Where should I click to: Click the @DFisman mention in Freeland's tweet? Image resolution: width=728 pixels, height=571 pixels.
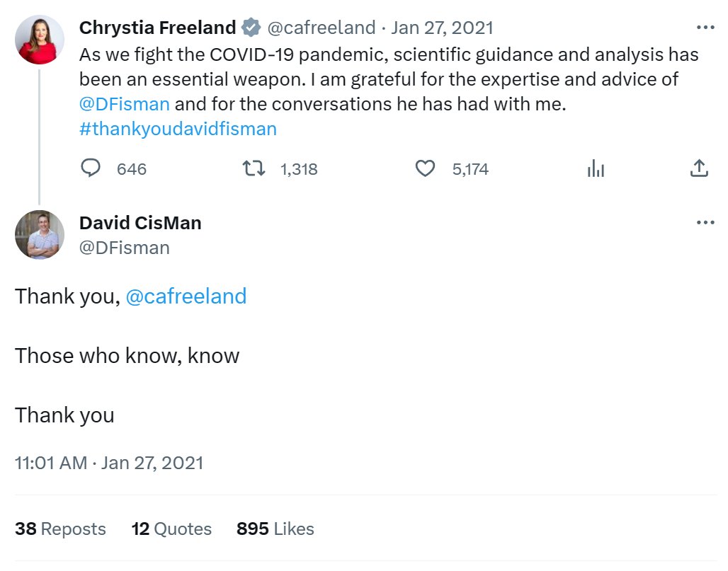(x=125, y=104)
